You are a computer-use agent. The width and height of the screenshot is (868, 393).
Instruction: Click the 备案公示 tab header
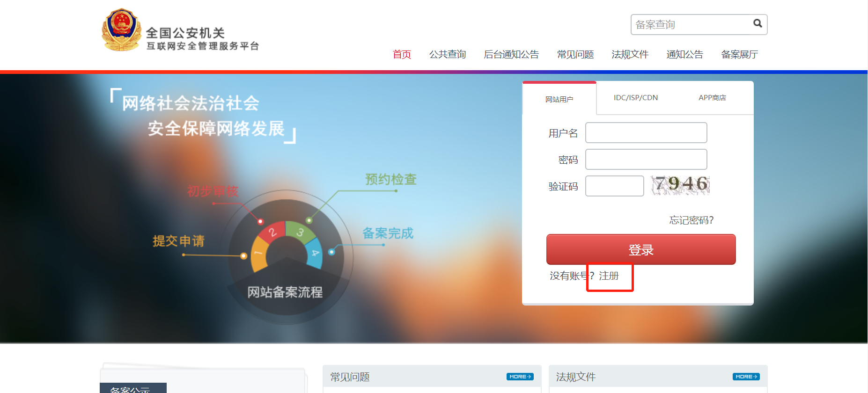tap(133, 388)
